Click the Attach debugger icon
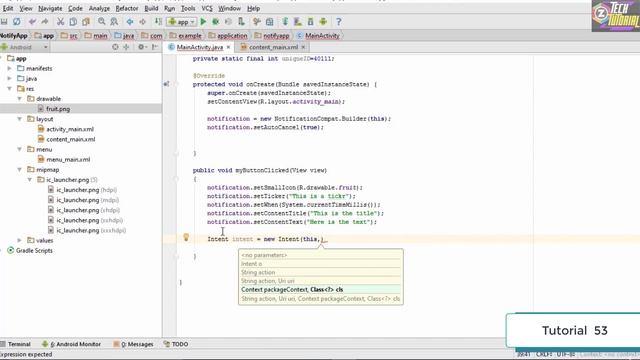640x360 pixels. tap(241, 22)
